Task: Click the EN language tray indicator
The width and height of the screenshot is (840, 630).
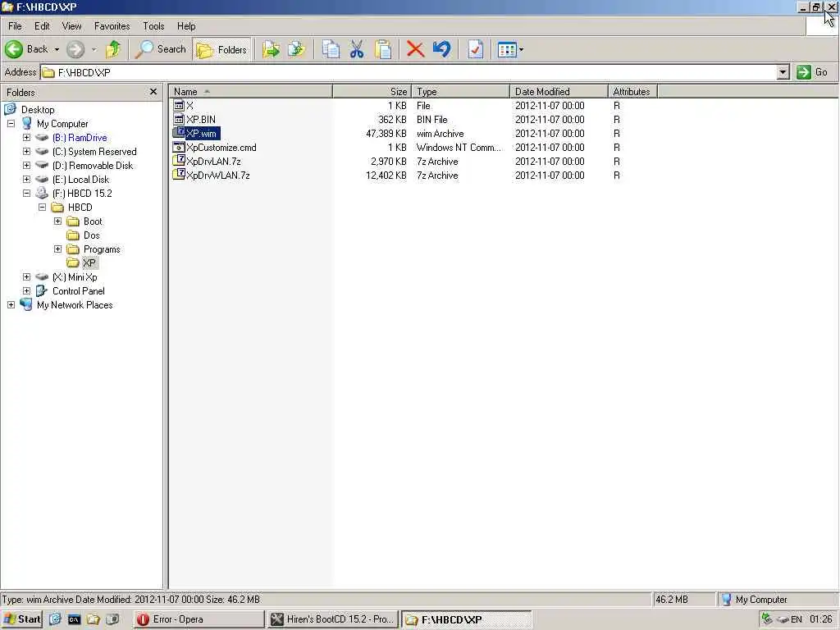Action: 797,619
